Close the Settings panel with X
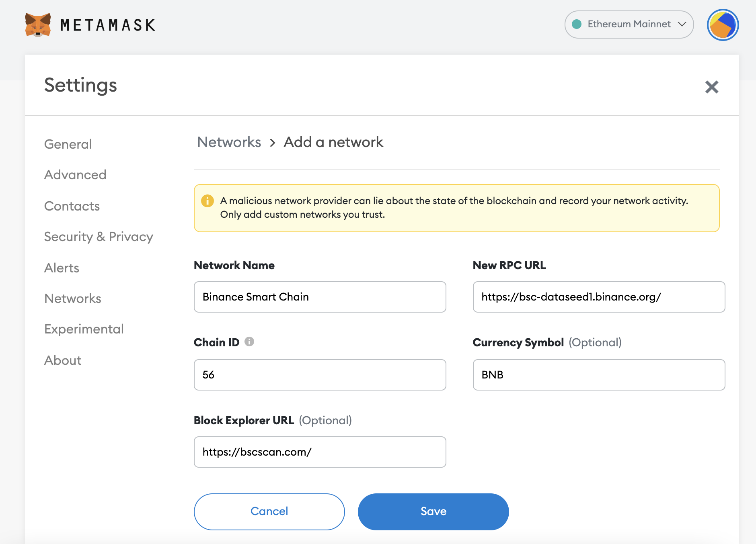 coord(711,87)
